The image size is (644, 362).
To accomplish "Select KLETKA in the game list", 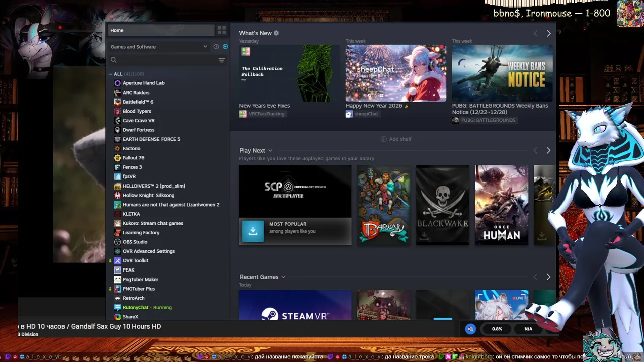I will (131, 214).
